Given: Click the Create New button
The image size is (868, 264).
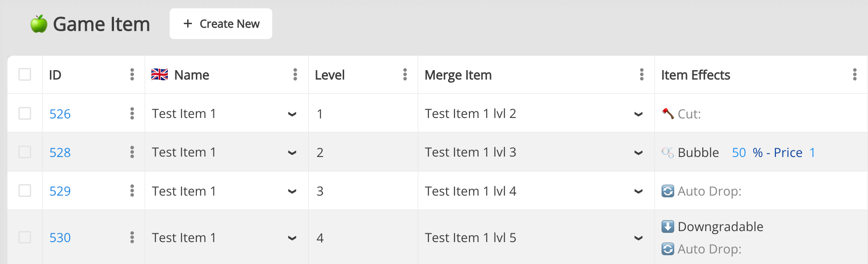Looking at the screenshot, I should tap(221, 24).
